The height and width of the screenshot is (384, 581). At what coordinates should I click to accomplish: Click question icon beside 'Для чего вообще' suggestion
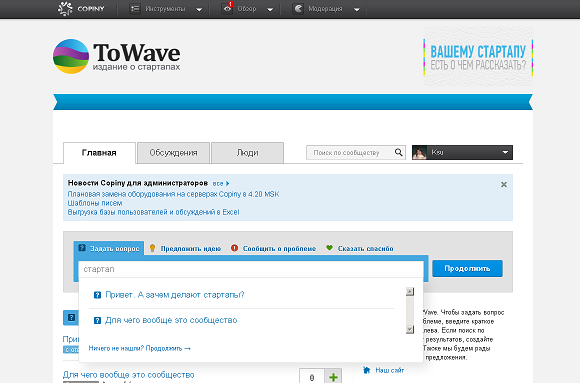pyautogui.click(x=97, y=320)
